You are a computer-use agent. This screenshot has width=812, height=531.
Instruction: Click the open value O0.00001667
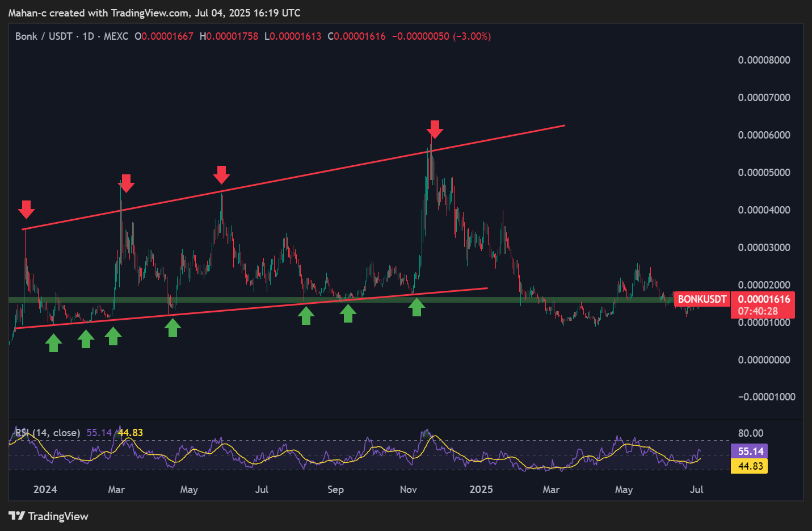click(164, 36)
